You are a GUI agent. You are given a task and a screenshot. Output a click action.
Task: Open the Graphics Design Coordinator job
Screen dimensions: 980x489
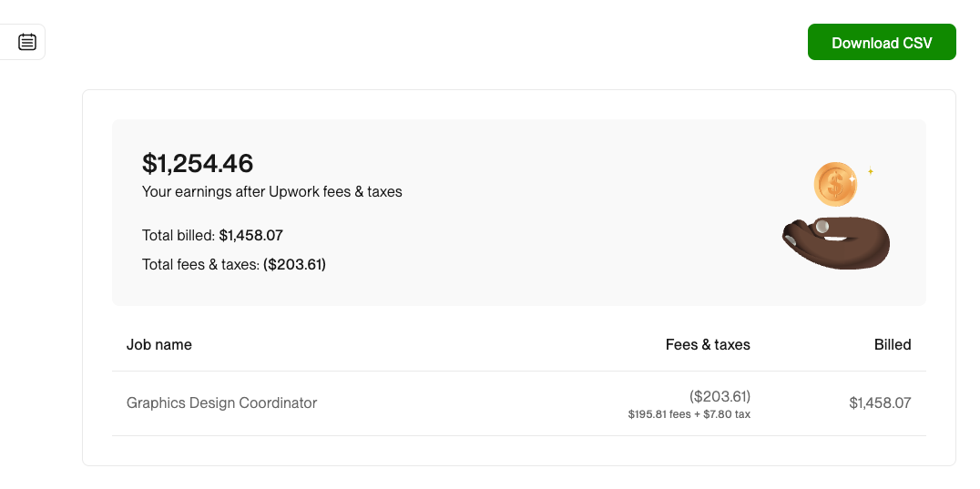[221, 402]
